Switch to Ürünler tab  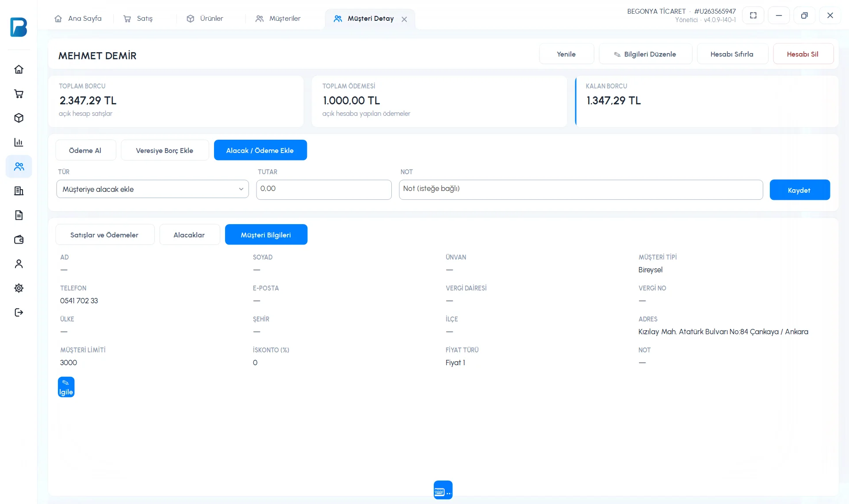tap(205, 19)
